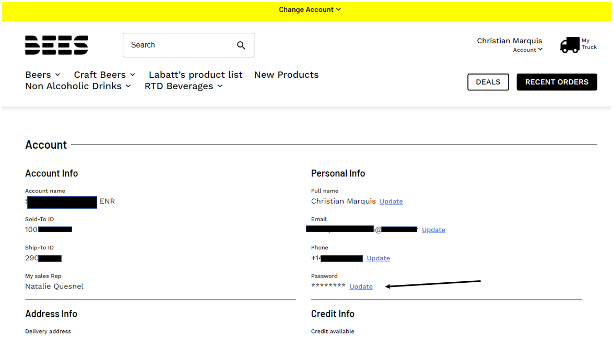Select sales rep name Natalie Quesnel
614x360 pixels.
click(54, 287)
